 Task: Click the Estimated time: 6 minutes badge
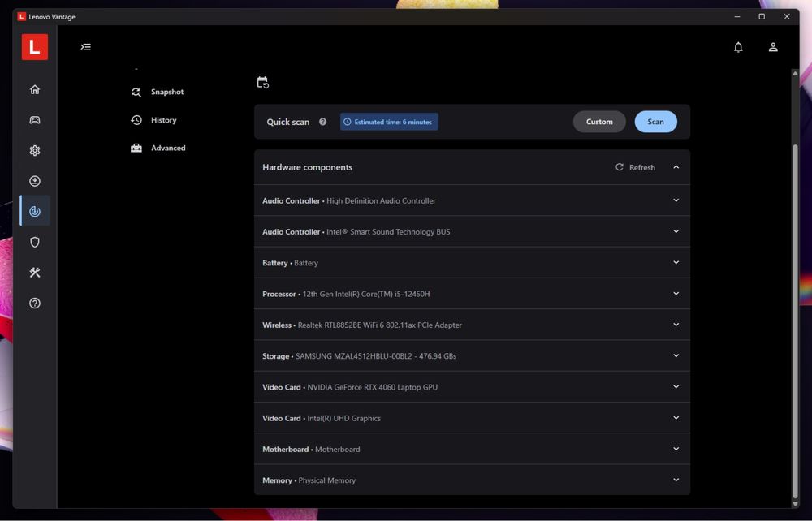pos(390,122)
